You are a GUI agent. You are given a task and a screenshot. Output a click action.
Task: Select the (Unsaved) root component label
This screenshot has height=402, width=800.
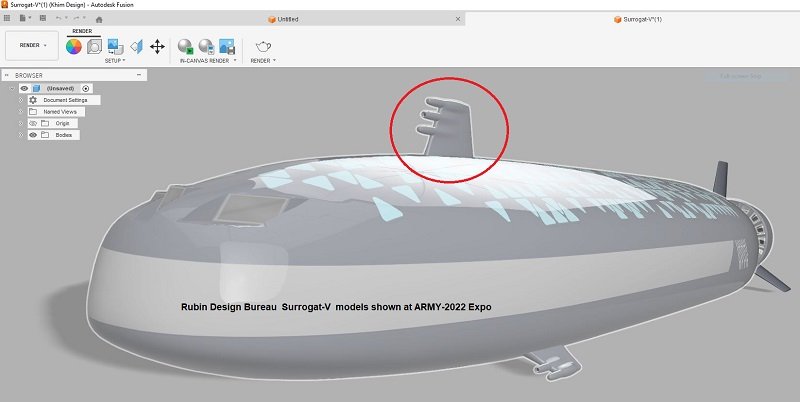click(x=60, y=88)
